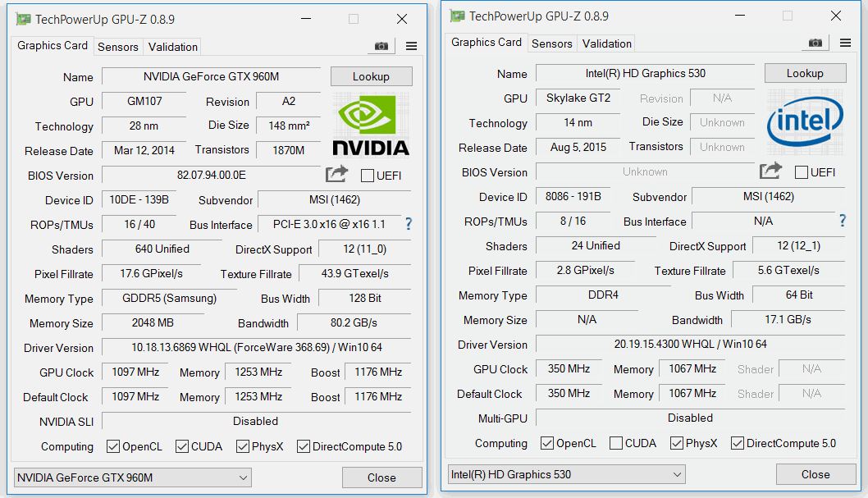Click the Name field showing Intel(R) HD Graphics 530
868x498 pixels.
pos(646,74)
